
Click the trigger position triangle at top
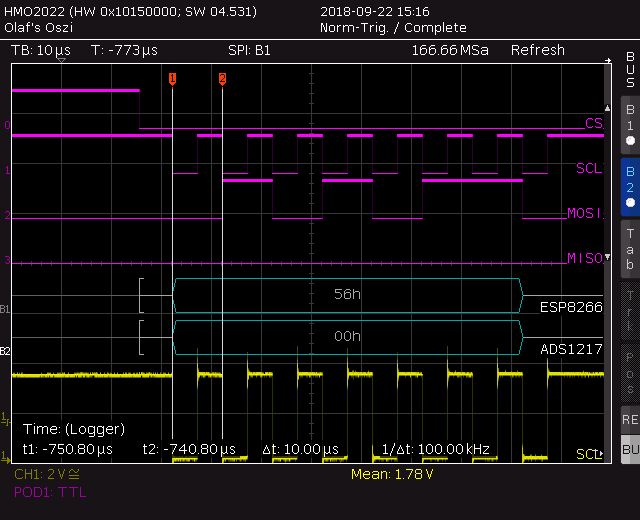[61, 60]
